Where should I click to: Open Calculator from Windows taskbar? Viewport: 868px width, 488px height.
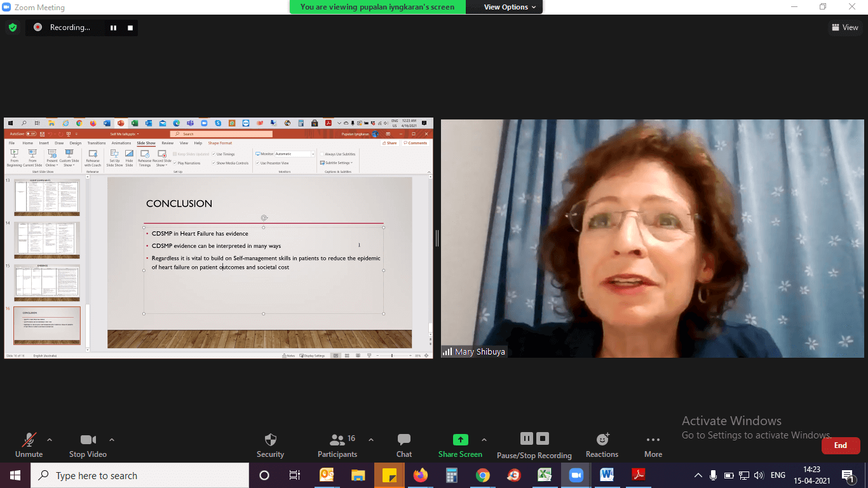tap(452, 475)
